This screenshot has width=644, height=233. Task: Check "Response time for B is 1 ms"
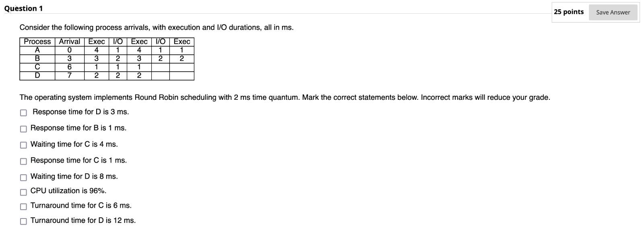point(23,128)
